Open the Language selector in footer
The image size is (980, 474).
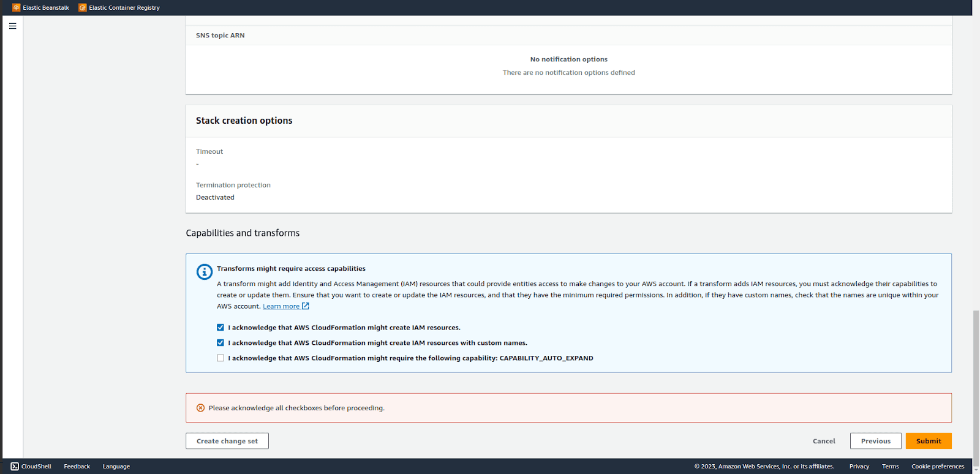116,467
